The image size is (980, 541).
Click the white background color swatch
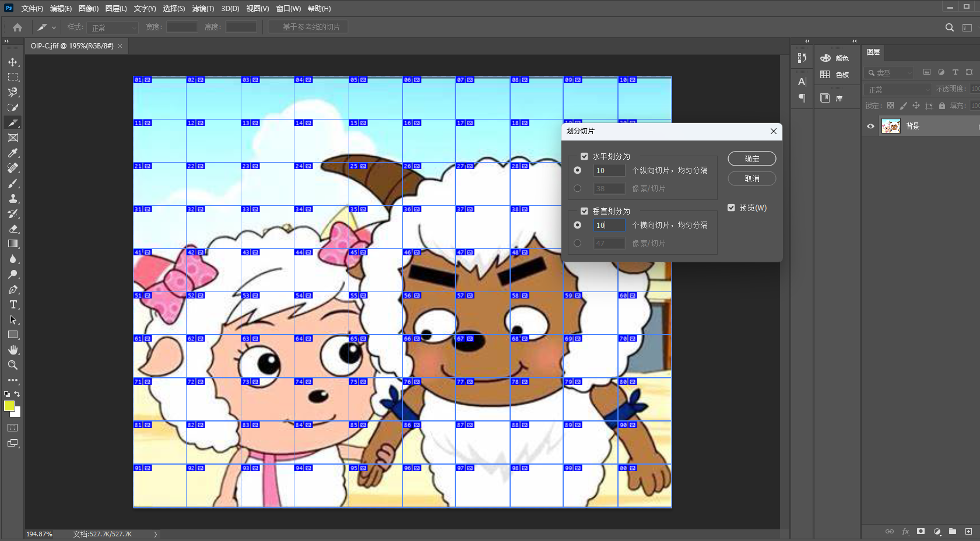coord(17,414)
